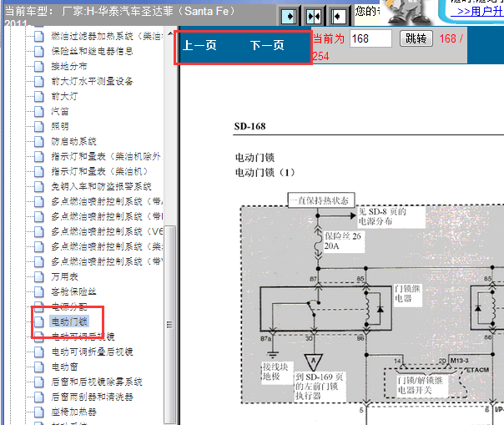The image size is (504, 425).
Task: Click document icon beside 后窗和后视镜除雾系统
Action: [x=39, y=382]
